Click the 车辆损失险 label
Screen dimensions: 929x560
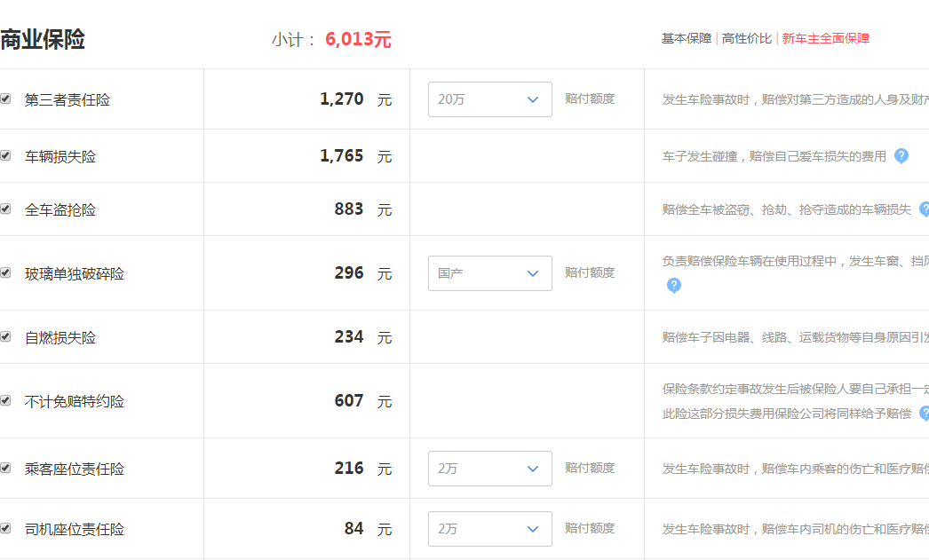click(60, 157)
